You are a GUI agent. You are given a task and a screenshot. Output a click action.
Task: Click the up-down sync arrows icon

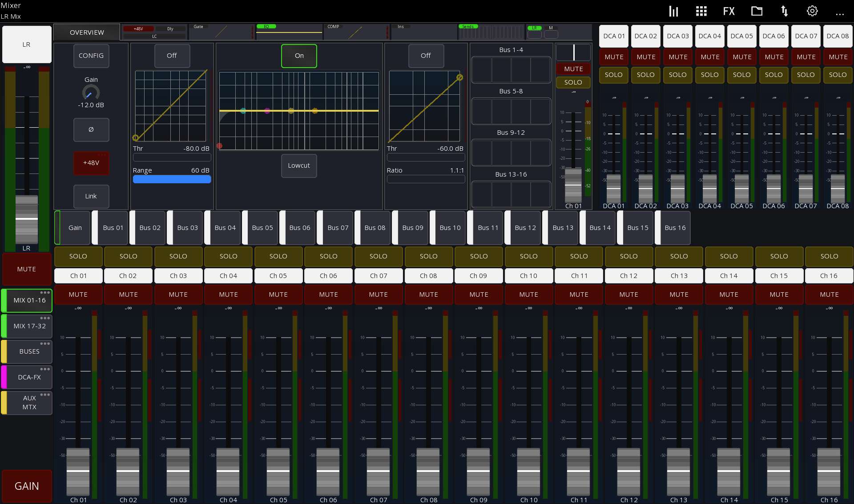(x=785, y=11)
